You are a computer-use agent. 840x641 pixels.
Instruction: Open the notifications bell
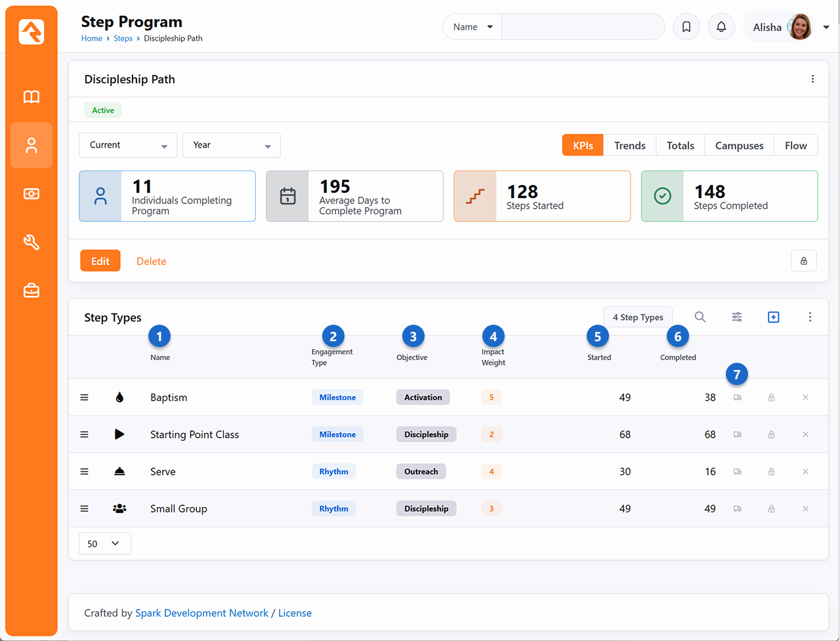(x=721, y=27)
